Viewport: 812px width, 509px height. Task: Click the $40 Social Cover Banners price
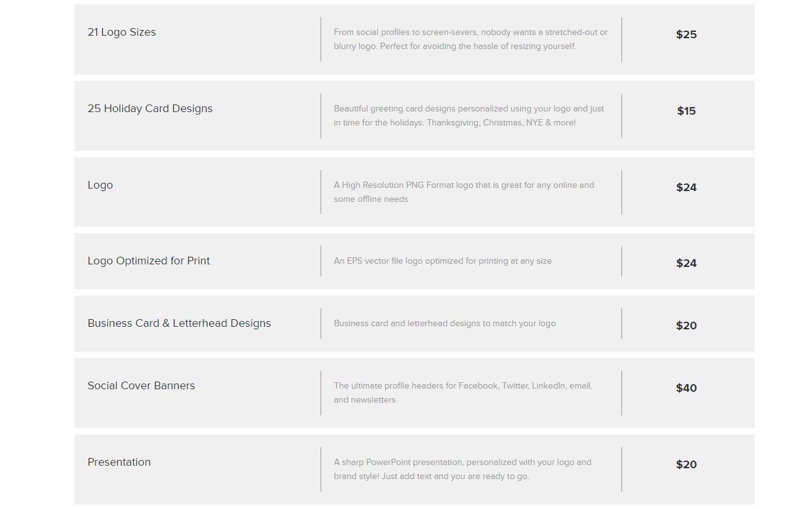(x=686, y=389)
